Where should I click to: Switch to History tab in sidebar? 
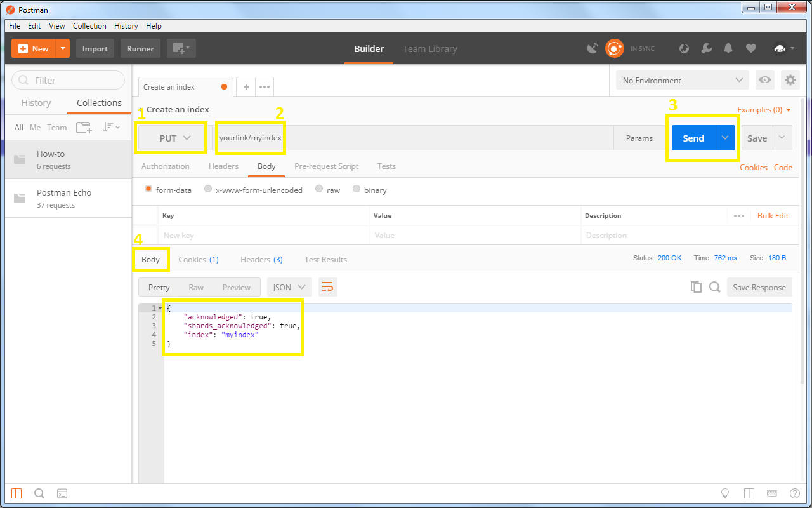pos(36,103)
